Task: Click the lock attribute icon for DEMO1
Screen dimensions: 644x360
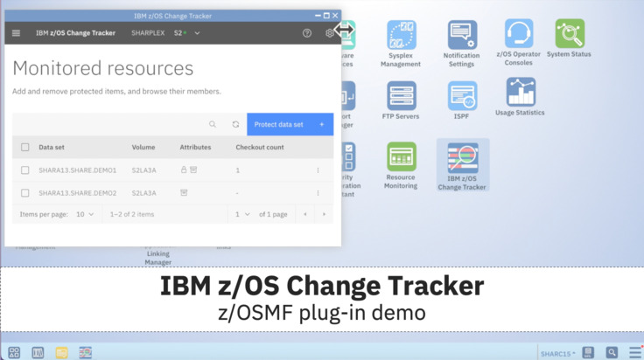Action: point(184,170)
